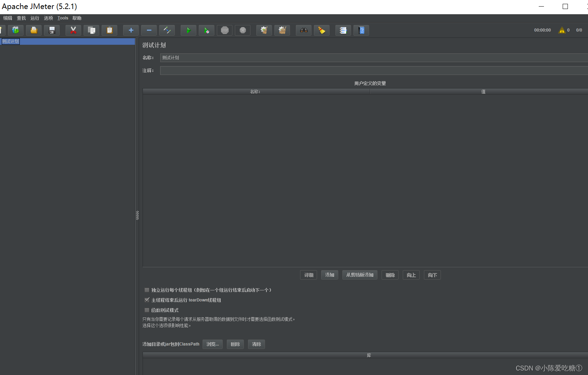
Task: Click the 详细 button
Action: coord(308,275)
